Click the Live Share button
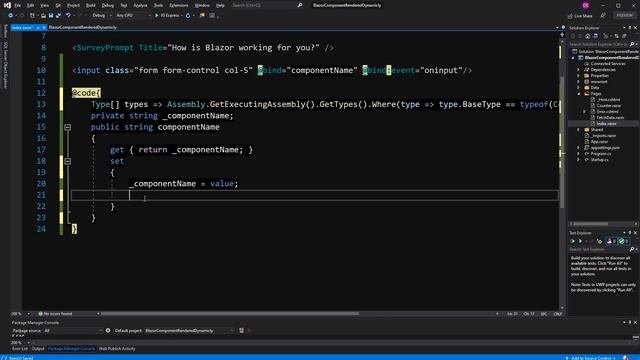Image resolution: width=640 pixels, height=360 pixels. coord(580,16)
